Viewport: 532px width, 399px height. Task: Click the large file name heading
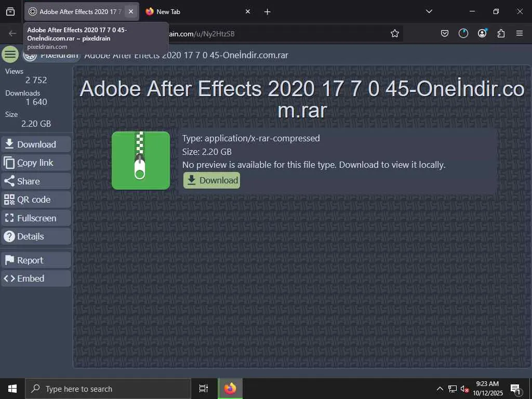click(x=302, y=99)
